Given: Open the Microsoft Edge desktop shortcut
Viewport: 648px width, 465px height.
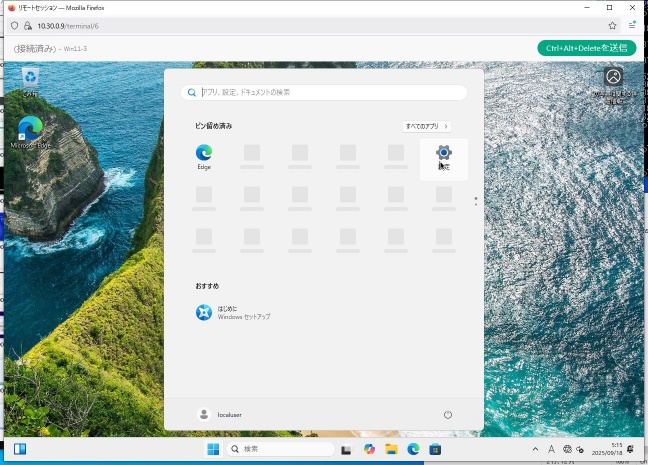Looking at the screenshot, I should click(30, 131).
